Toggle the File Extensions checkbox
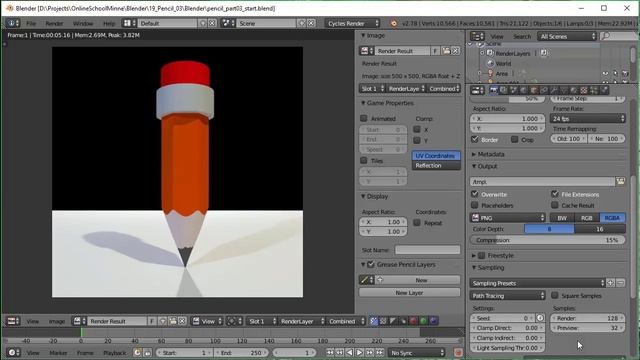The width and height of the screenshot is (640, 360). [555, 194]
